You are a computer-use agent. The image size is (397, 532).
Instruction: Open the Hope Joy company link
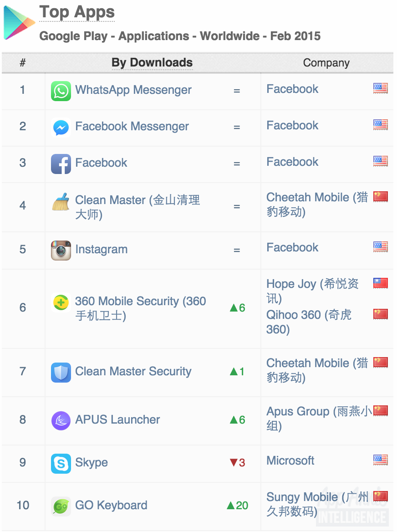[x=312, y=291]
